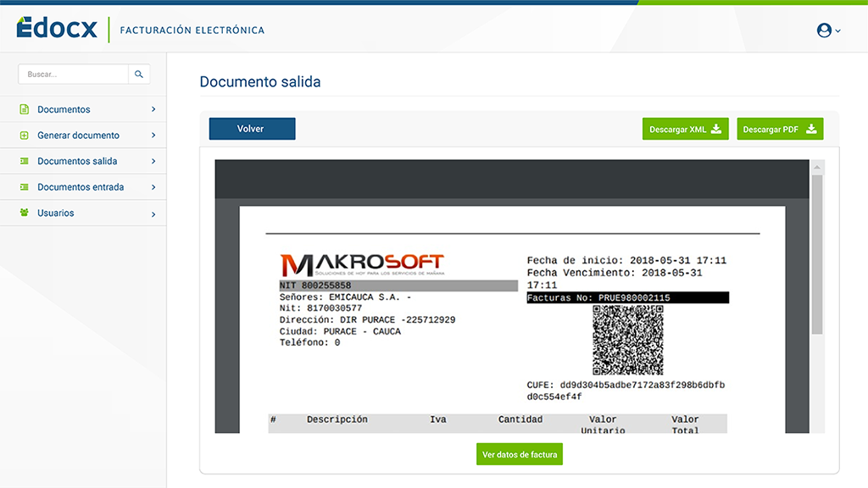868x488 pixels.
Task: Click the Ciudad: PURACE - CAUCA line
Action: tap(340, 331)
